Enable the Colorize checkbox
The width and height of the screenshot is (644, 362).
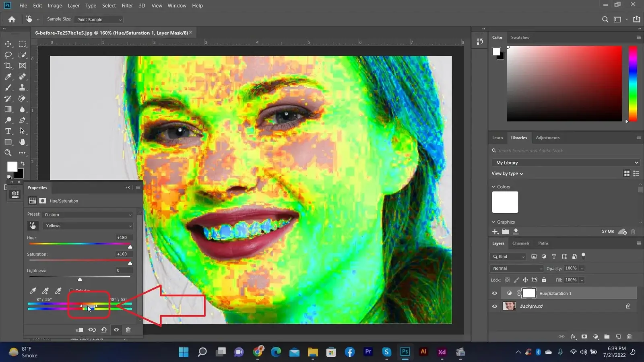click(x=71, y=290)
